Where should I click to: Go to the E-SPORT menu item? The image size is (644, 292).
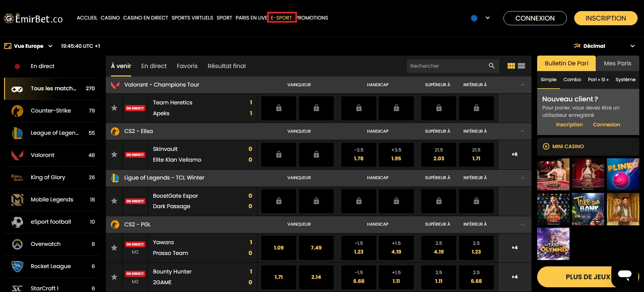(282, 18)
